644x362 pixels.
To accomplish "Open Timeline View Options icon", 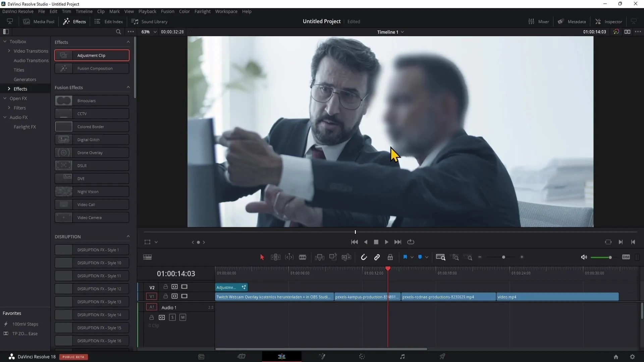I will [x=147, y=257].
